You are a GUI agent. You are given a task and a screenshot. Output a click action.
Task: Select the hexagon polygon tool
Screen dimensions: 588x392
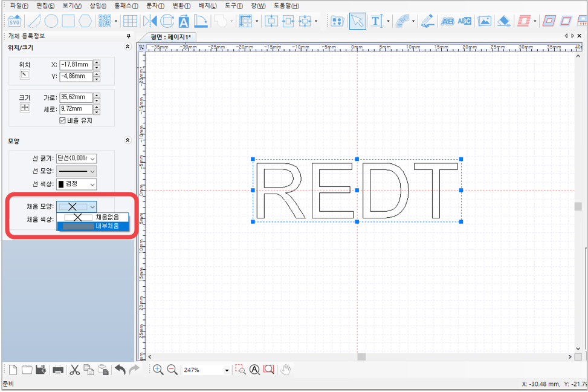tap(85, 21)
